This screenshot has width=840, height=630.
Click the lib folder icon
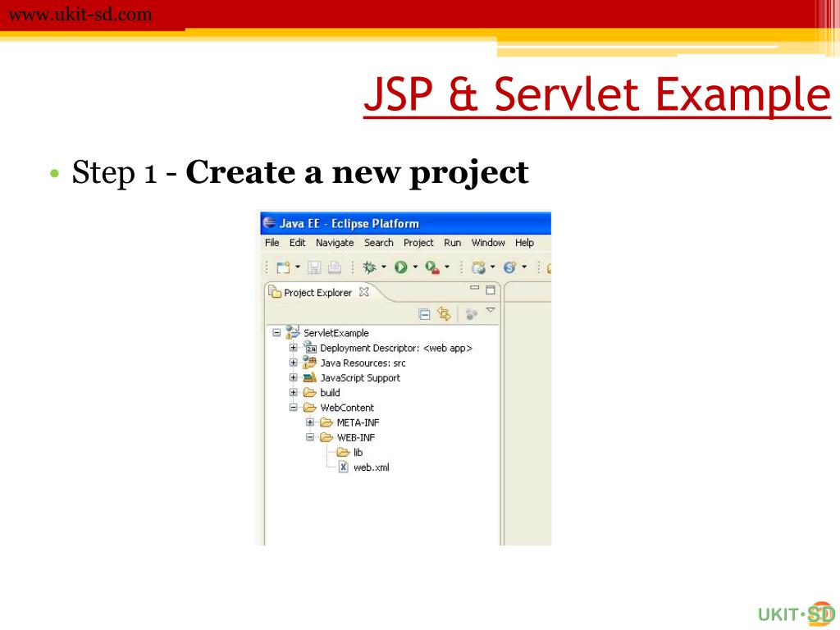(x=343, y=452)
